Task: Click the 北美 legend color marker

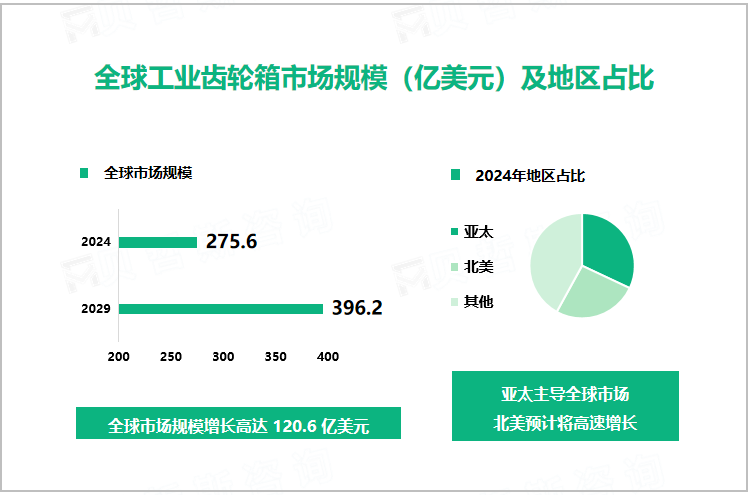Action: (455, 267)
